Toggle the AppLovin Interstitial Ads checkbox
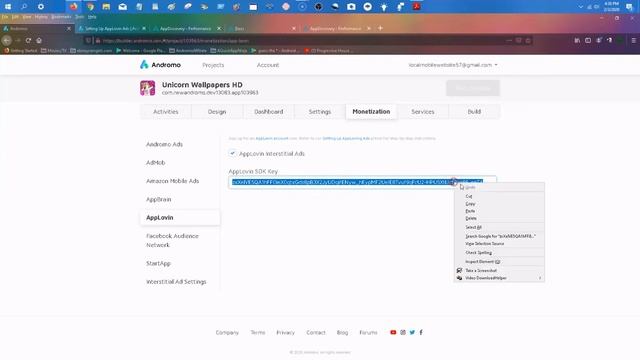This screenshot has height=360, width=640. [232, 153]
